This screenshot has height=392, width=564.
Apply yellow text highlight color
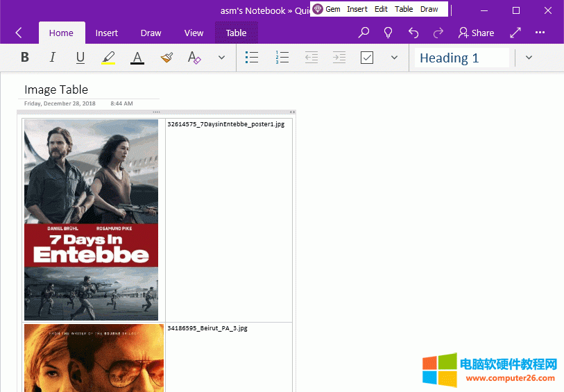point(108,58)
